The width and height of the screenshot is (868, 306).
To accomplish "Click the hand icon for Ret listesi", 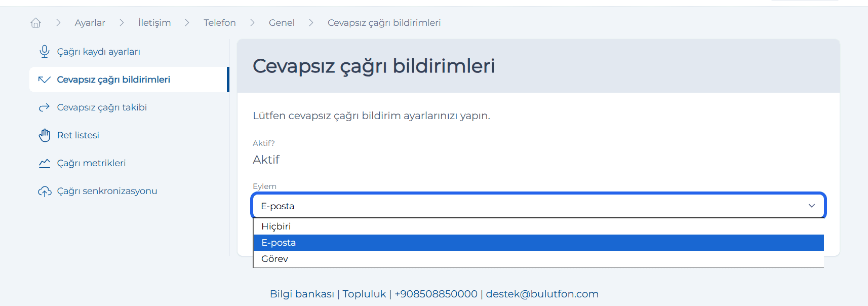I will [45, 135].
